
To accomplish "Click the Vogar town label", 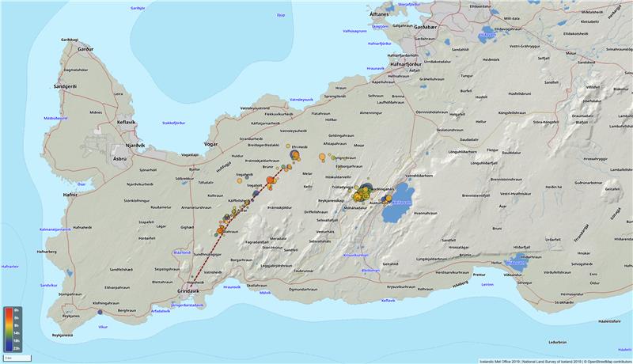I will pos(211,145).
